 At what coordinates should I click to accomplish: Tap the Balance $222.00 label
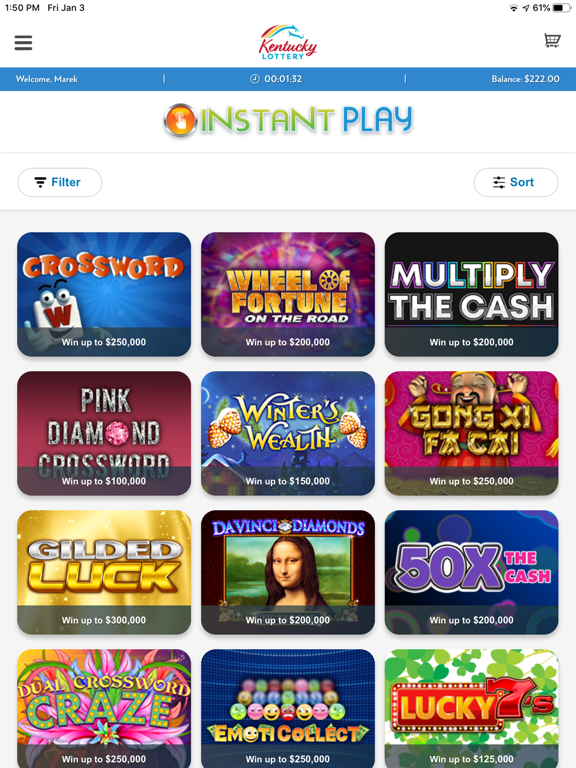[525, 79]
